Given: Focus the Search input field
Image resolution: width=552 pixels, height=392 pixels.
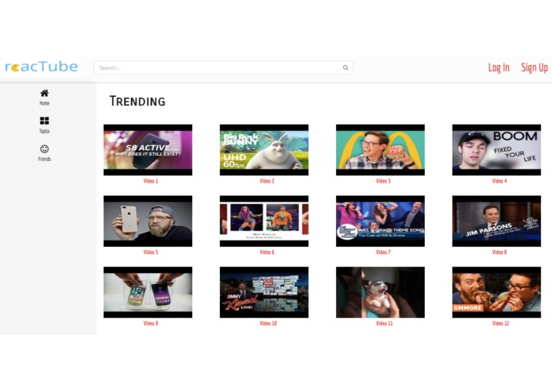Looking at the screenshot, I should 223,67.
